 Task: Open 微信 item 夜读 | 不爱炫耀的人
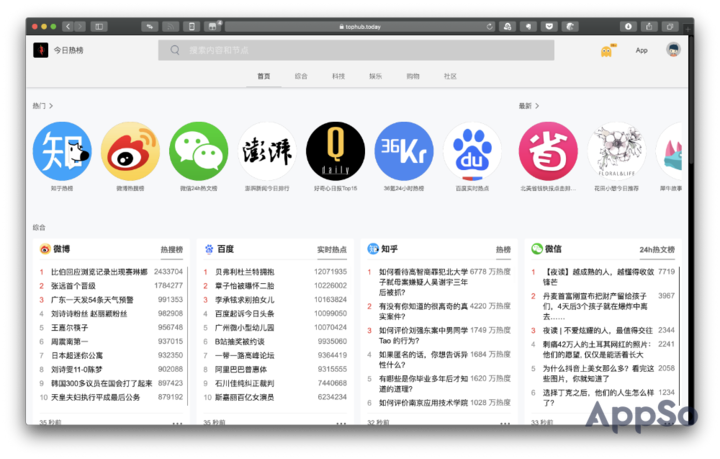coord(597,330)
